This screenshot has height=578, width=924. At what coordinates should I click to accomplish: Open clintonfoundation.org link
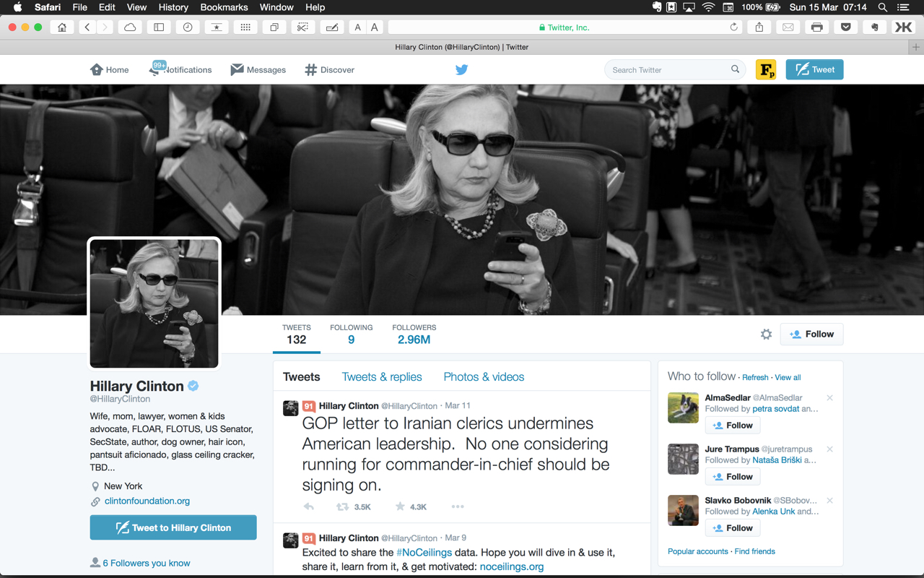tap(147, 501)
